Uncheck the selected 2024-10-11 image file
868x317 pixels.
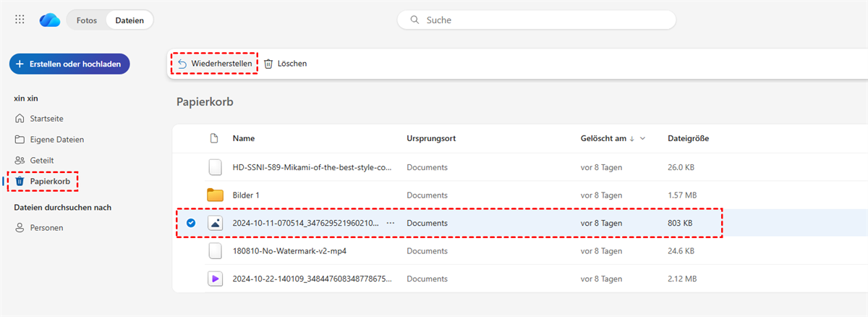(x=191, y=223)
